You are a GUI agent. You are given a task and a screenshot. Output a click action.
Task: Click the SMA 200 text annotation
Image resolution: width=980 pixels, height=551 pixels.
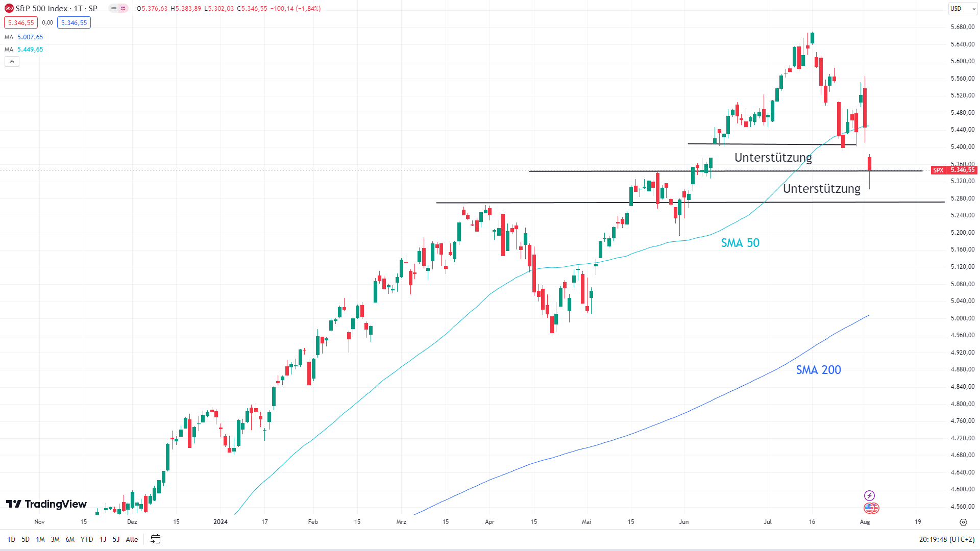818,370
